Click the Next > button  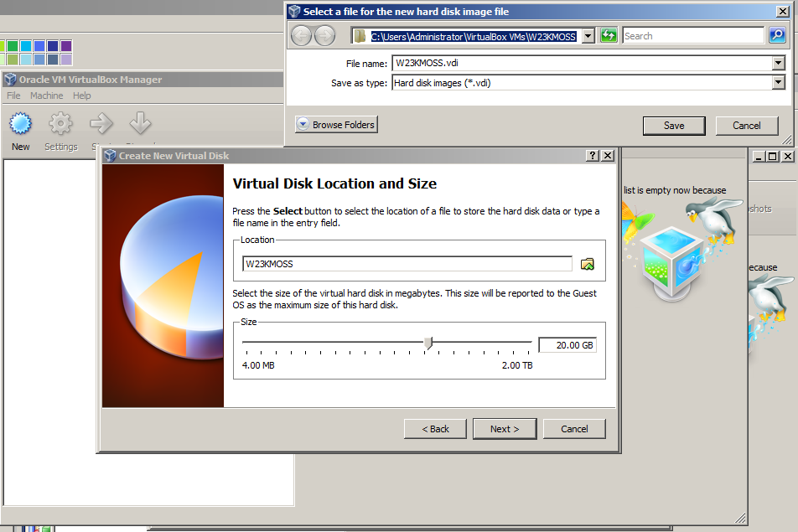click(505, 429)
